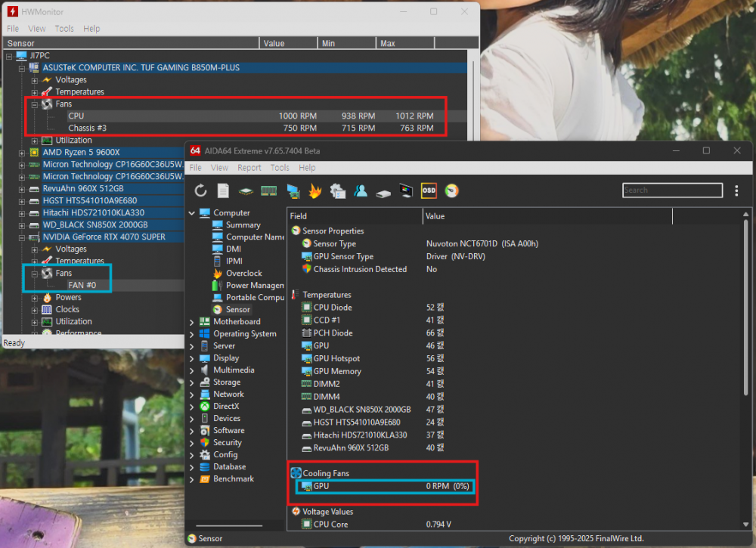
Task: Open the three-dot menu beside the search box
Action: point(736,190)
